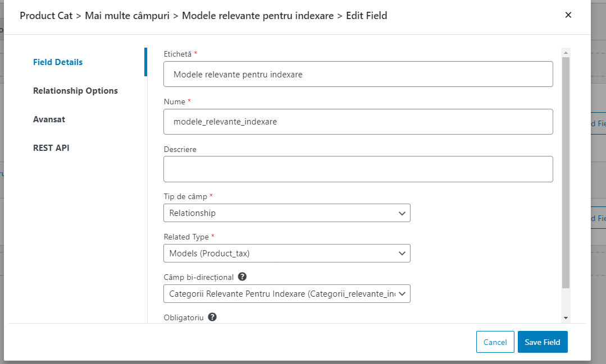The image size is (606, 364).
Task: Click into the Nume text field
Action: (x=358, y=122)
